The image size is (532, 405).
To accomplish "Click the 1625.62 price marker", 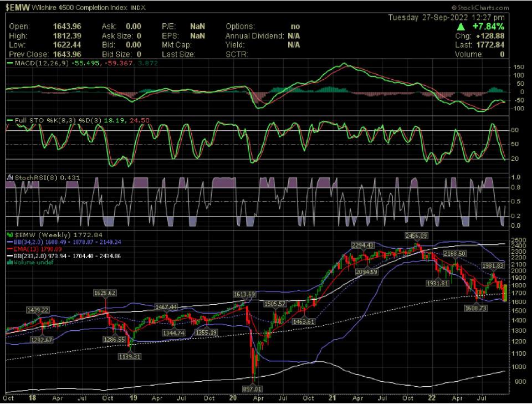I will coord(105,293).
